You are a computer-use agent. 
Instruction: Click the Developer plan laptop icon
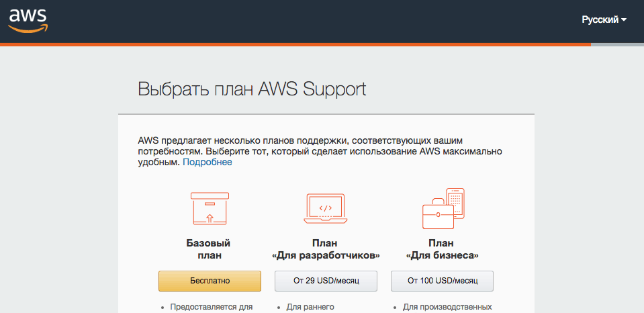326,208
